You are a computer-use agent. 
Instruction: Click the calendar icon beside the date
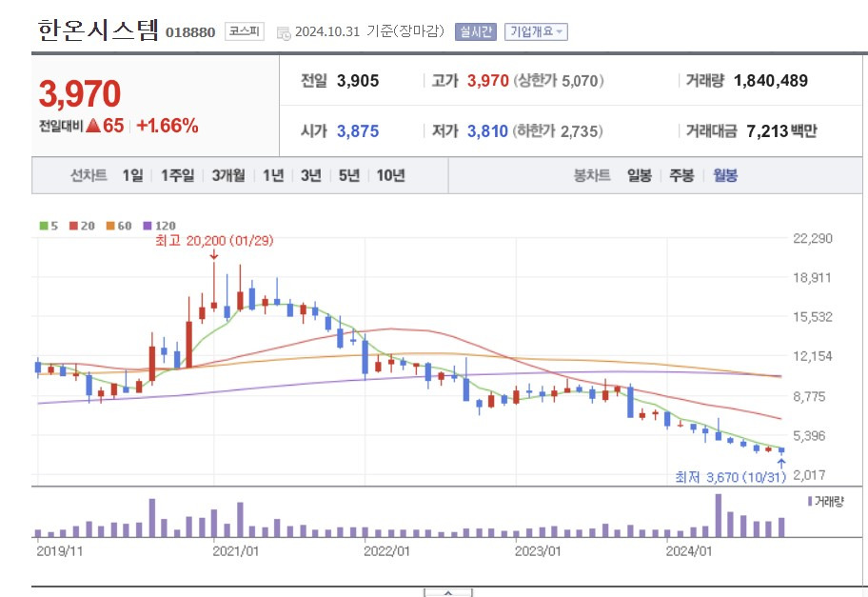(284, 33)
